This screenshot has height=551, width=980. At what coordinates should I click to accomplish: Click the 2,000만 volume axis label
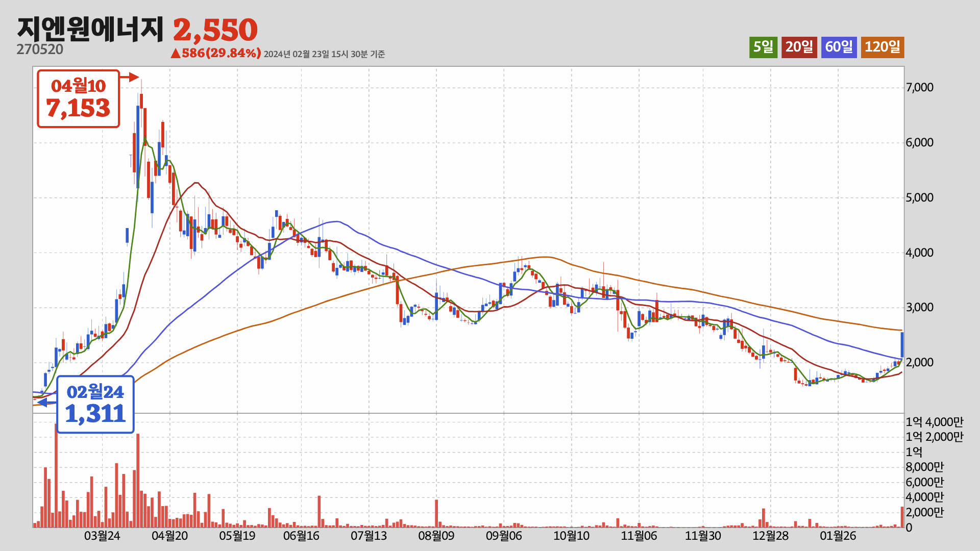point(925,512)
